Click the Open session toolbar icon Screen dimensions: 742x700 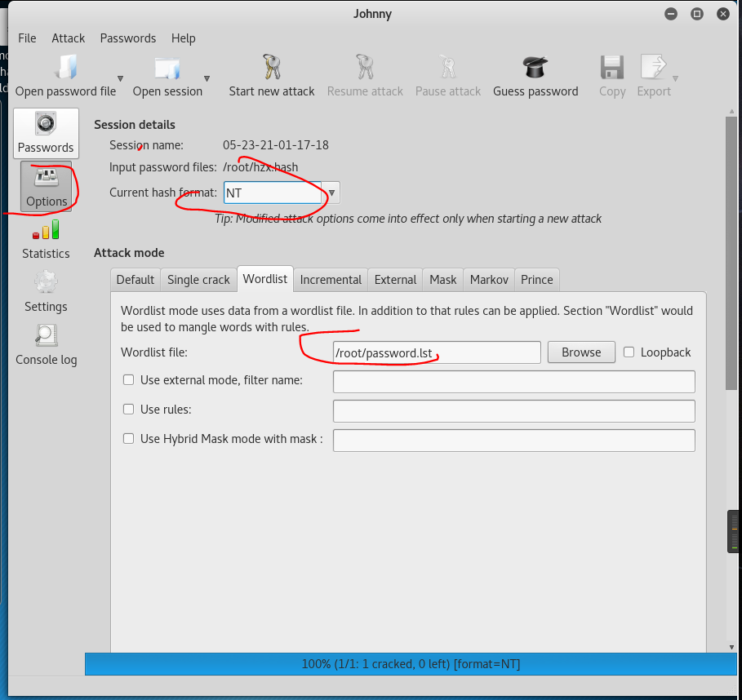[167, 69]
